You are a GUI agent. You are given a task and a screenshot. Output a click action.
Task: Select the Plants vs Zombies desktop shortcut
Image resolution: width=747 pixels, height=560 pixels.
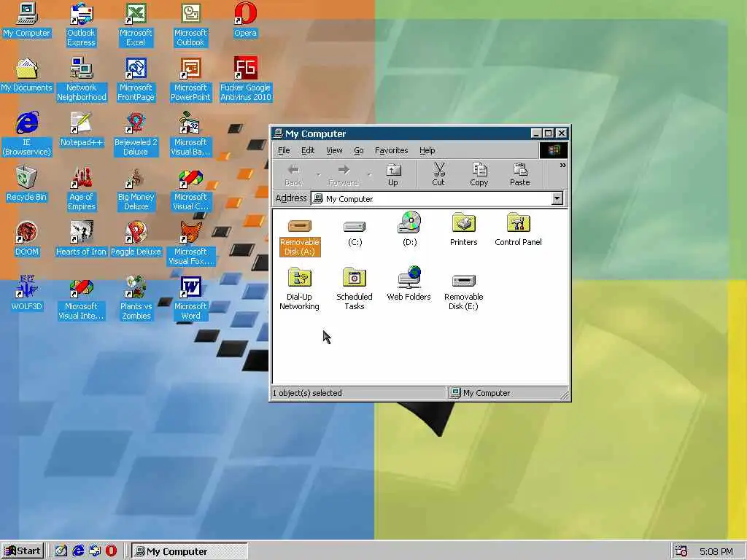(136, 298)
